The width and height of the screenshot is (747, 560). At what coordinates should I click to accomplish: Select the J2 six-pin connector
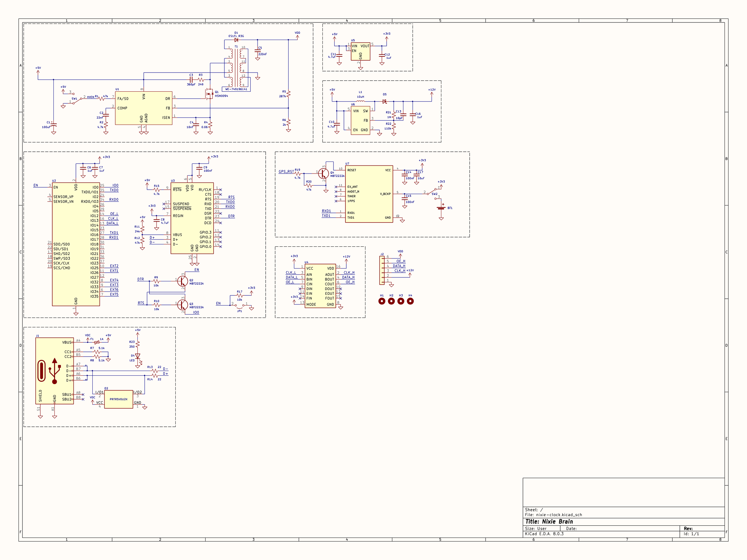tap(382, 270)
